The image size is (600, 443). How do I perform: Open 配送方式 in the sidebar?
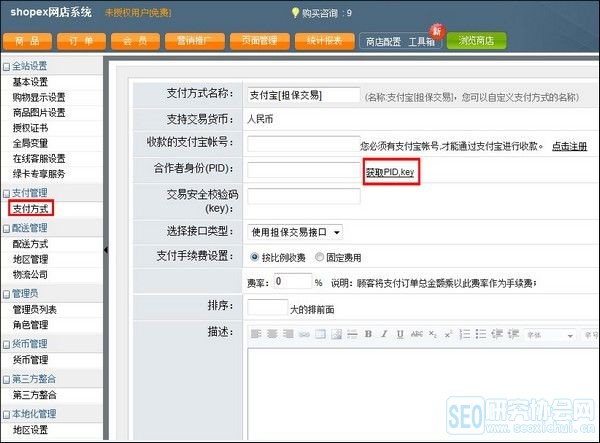[30, 244]
